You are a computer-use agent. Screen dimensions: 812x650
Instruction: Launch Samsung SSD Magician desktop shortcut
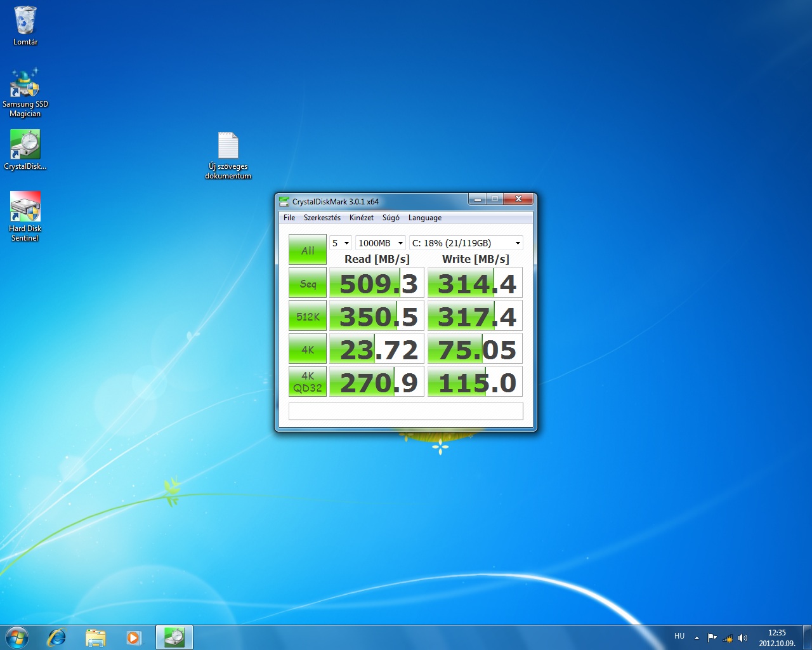25,93
